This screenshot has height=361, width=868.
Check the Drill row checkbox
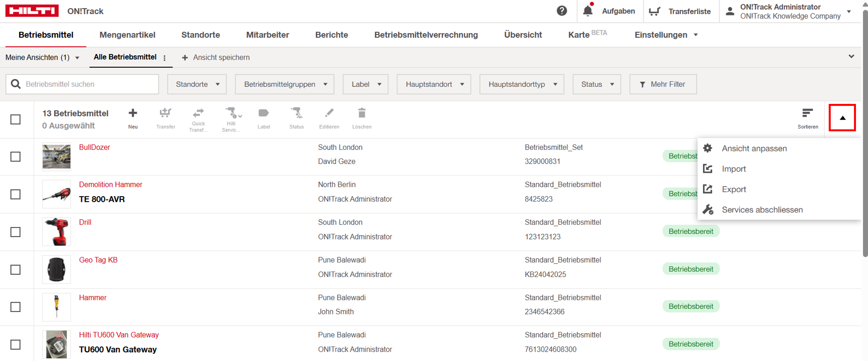(x=15, y=232)
